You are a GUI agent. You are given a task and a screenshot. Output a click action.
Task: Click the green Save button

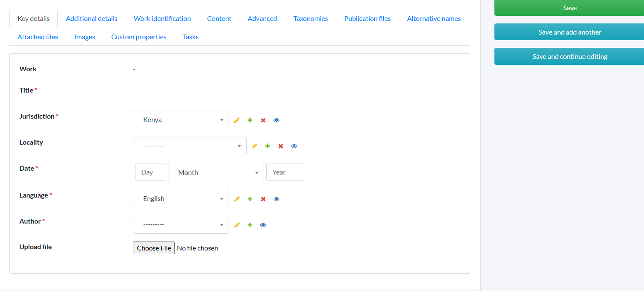[x=569, y=8]
